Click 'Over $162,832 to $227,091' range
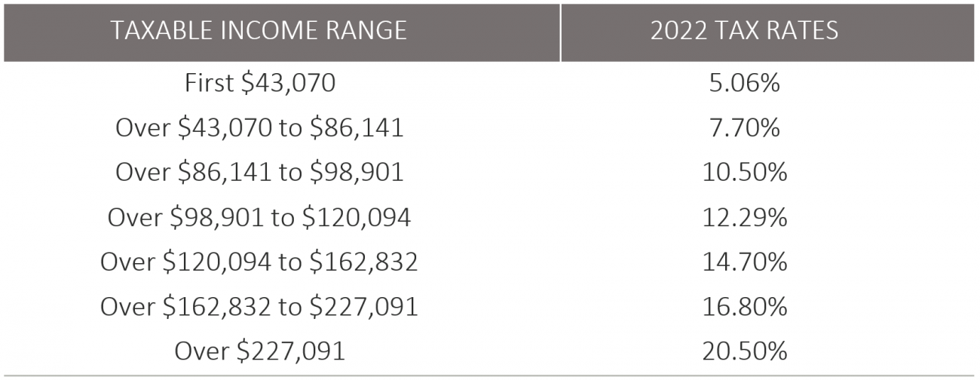This screenshot has width=980, height=380. tap(259, 307)
